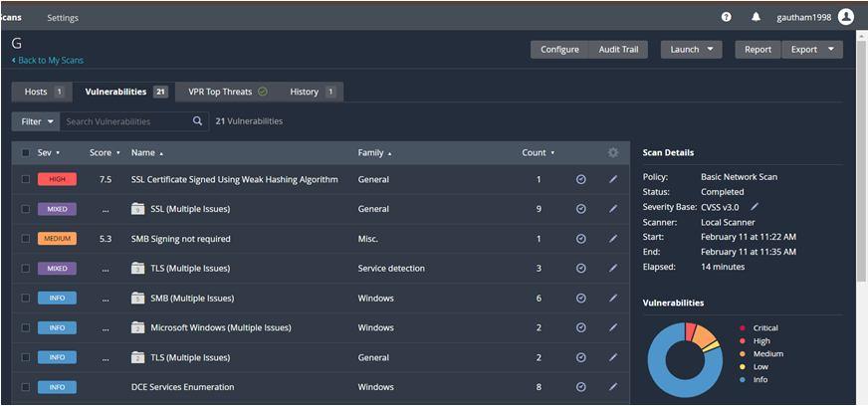Check the General TLS (Multiple Issues) checkbox
The height and width of the screenshot is (406, 868).
coord(26,358)
